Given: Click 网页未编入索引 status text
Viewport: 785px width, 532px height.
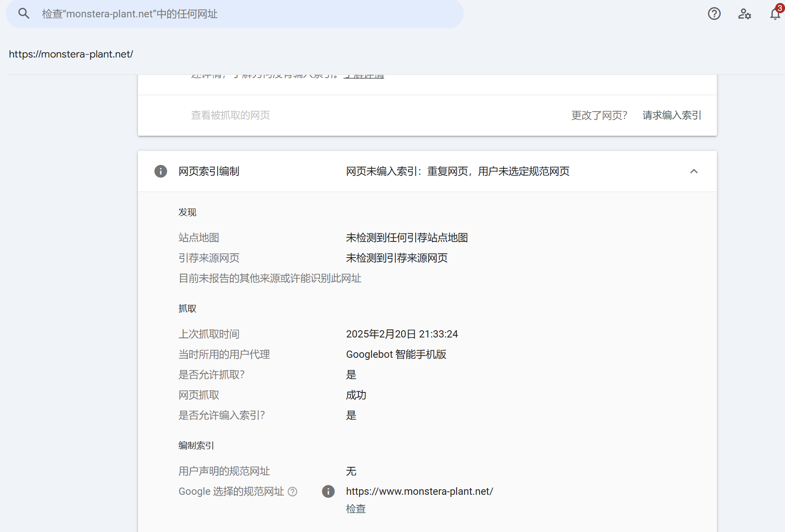Looking at the screenshot, I should (x=457, y=171).
